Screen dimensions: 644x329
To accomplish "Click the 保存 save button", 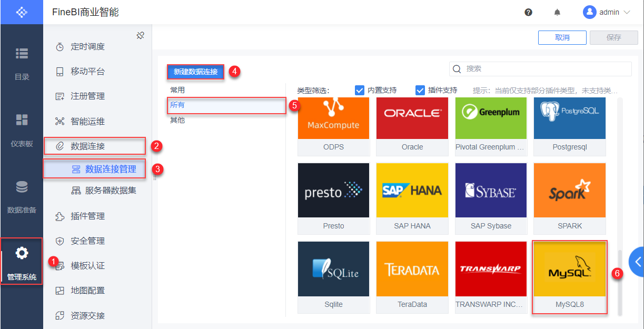I will point(613,37).
